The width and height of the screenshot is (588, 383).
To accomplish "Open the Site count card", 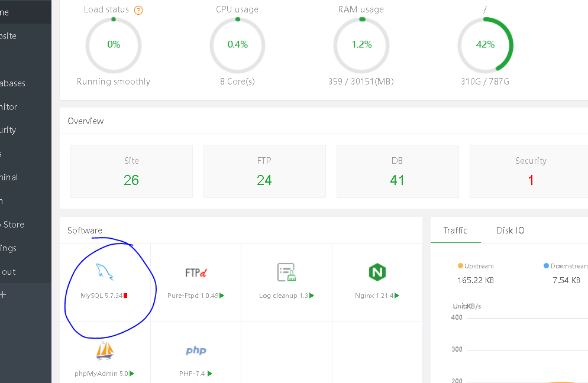I will click(x=132, y=171).
